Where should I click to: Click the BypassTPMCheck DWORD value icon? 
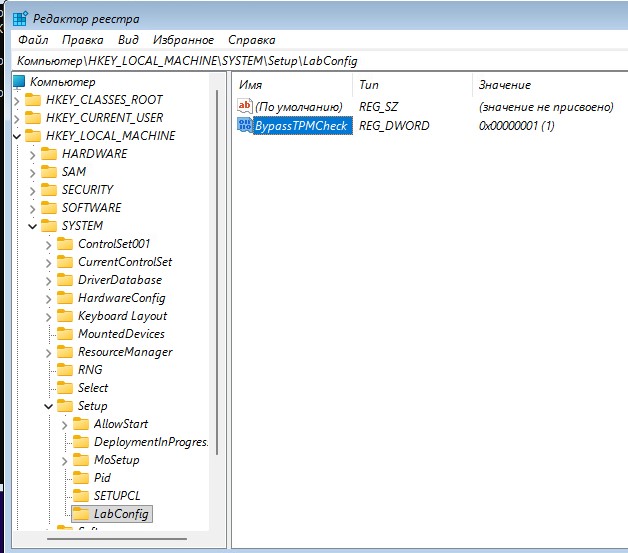244,125
